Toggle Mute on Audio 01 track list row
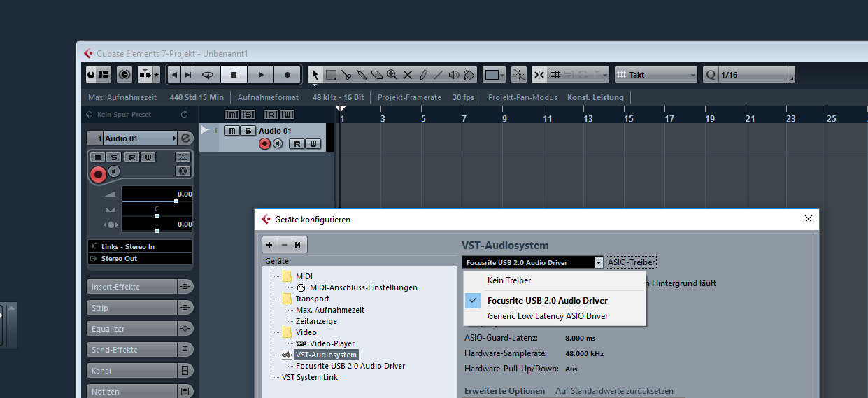The height and width of the screenshot is (398, 868). coord(232,131)
